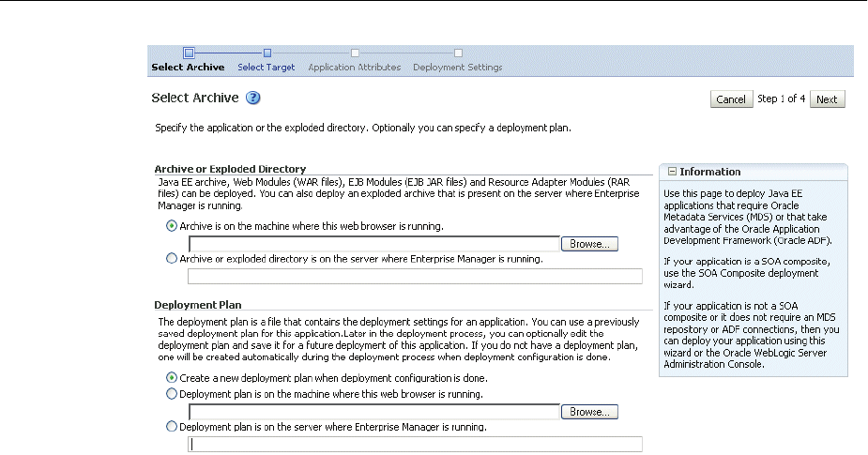Viewport: 868px width, 455px height.
Task: Click the Deployment Settings step marker
Action: pos(458,53)
